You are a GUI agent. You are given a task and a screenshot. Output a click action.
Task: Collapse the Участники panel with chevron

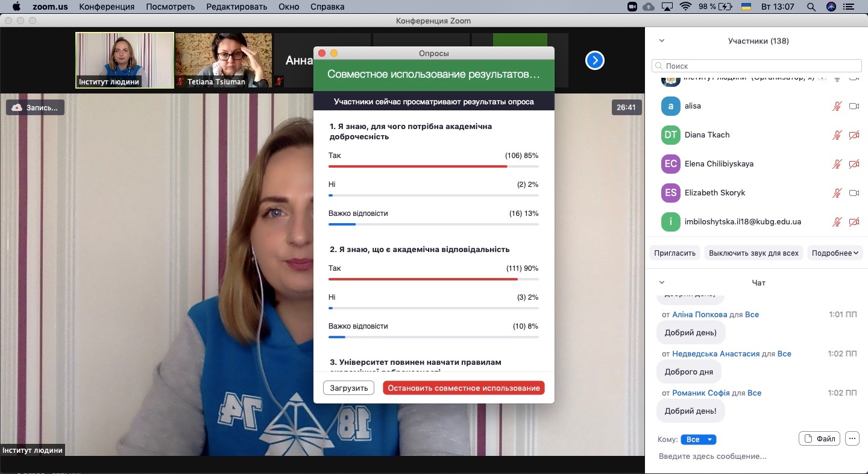click(x=661, y=41)
